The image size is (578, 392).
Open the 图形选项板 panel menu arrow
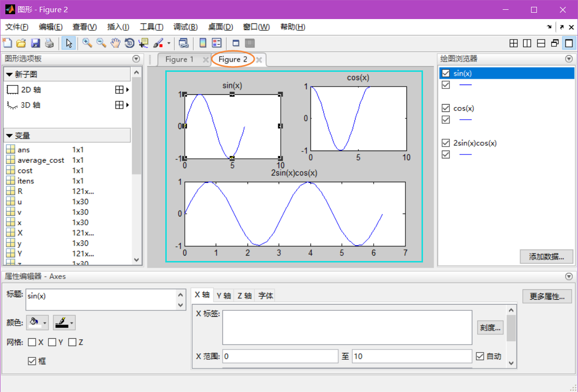point(136,59)
